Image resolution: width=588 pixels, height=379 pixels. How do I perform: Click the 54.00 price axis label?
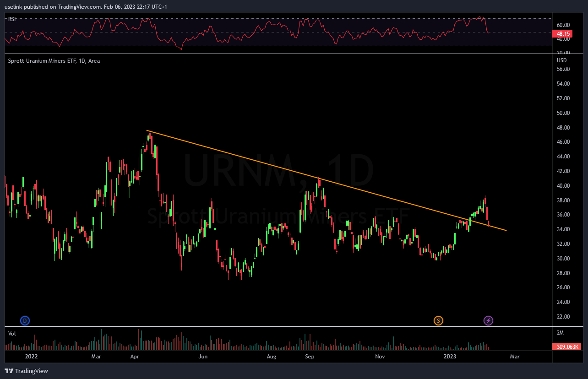563,84
